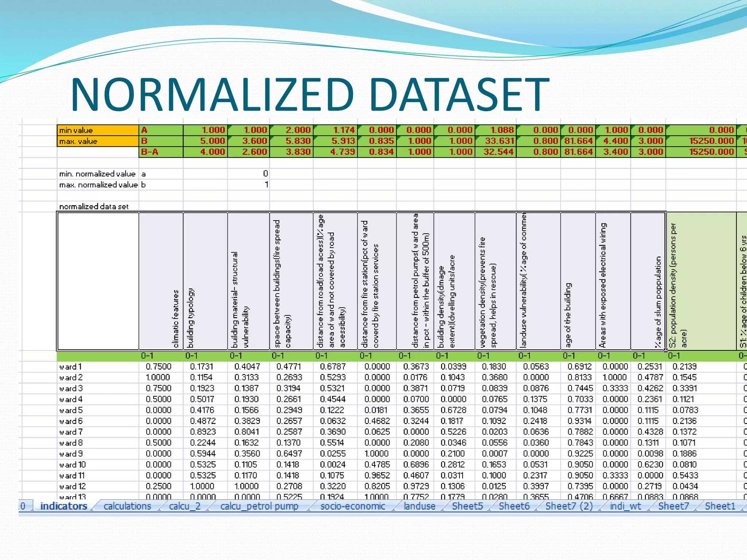Screen dimensions: 747x560
Task: Select the cell with value 0.9729
Action: pos(415,487)
